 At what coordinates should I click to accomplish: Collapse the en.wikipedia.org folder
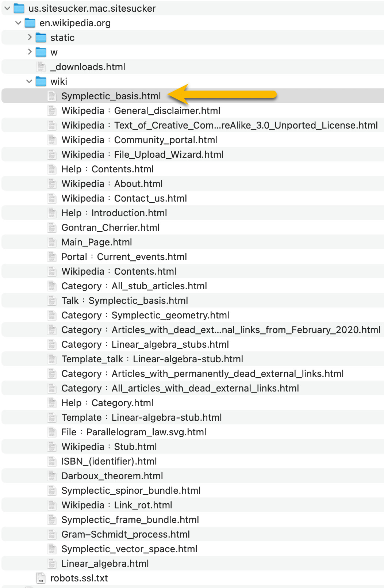pos(18,23)
